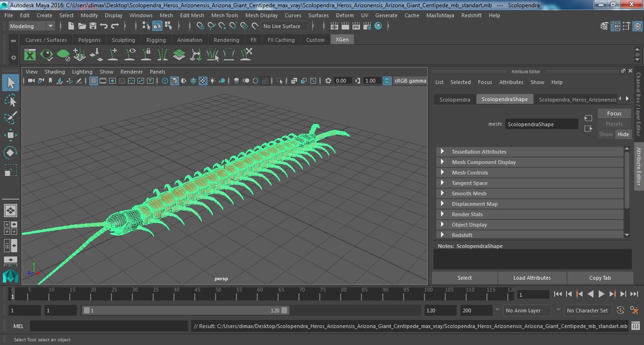Switch to the Polygons shelf tab

tap(89, 40)
